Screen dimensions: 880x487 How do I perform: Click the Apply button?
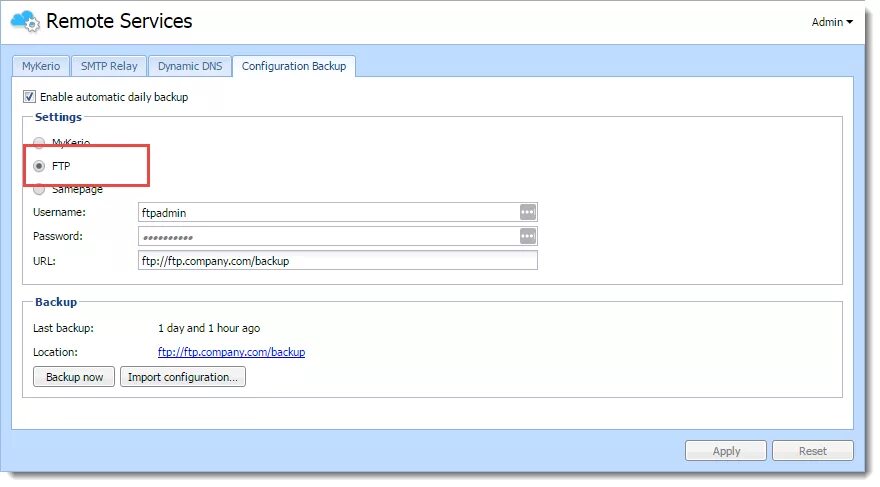pyautogui.click(x=726, y=451)
